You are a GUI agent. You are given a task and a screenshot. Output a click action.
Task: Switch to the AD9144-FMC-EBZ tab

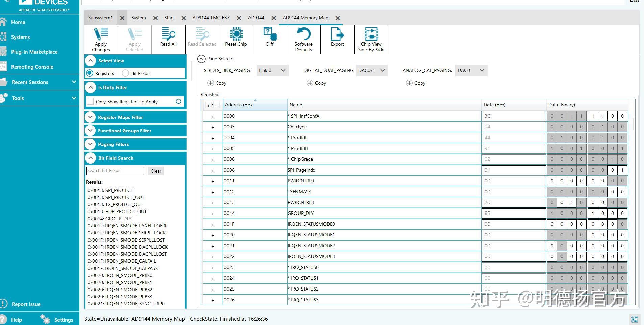[211, 18]
